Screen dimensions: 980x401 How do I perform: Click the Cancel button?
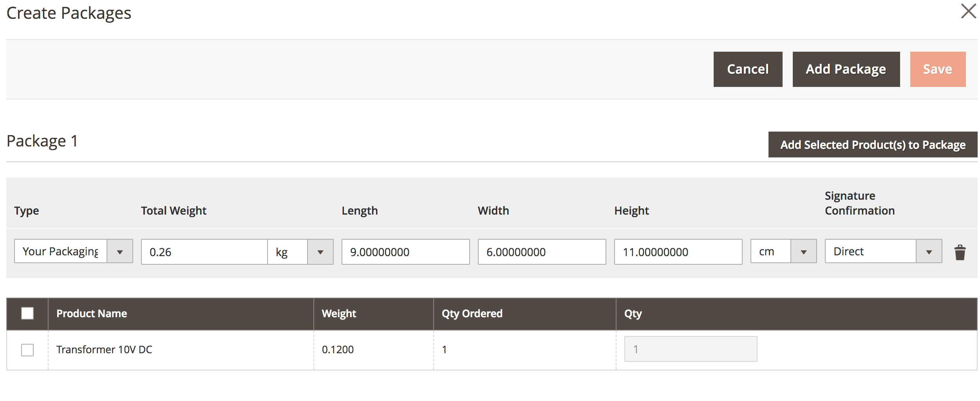(748, 69)
